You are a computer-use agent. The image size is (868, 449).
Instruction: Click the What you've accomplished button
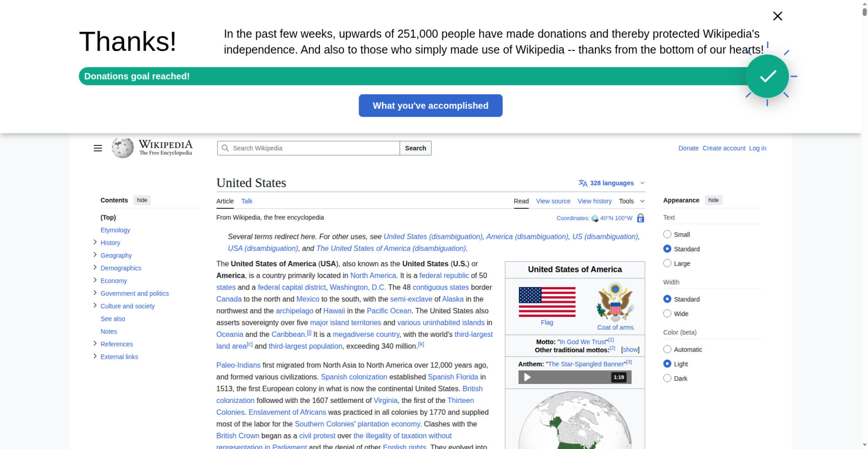coord(430,106)
